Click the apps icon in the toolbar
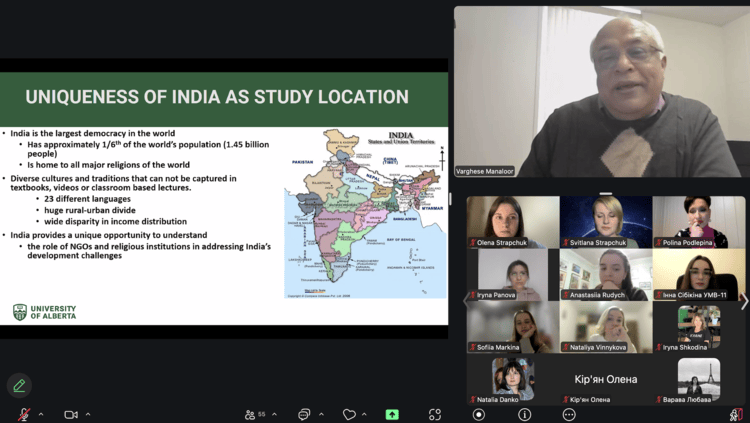This screenshot has width=750, height=423. point(435,414)
